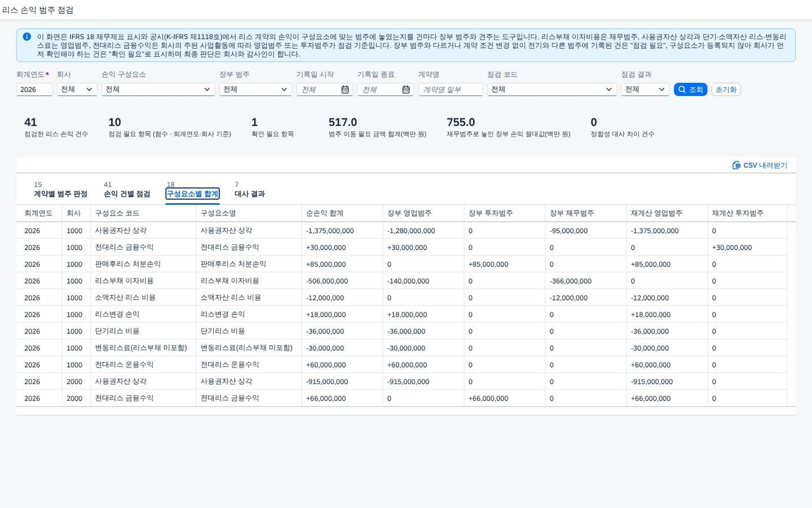Open the 손익 구성요소 dropdown
This screenshot has width=812, height=508.
(x=158, y=89)
